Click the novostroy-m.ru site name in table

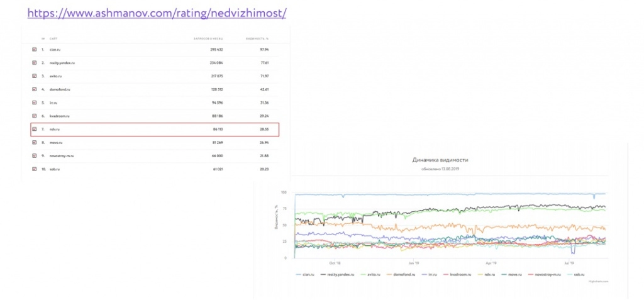(62, 156)
